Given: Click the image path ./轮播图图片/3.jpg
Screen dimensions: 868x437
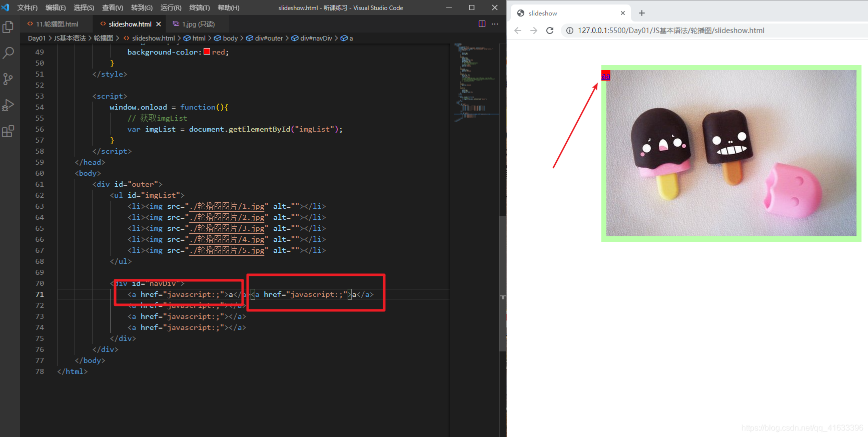Looking at the screenshot, I should coord(227,228).
